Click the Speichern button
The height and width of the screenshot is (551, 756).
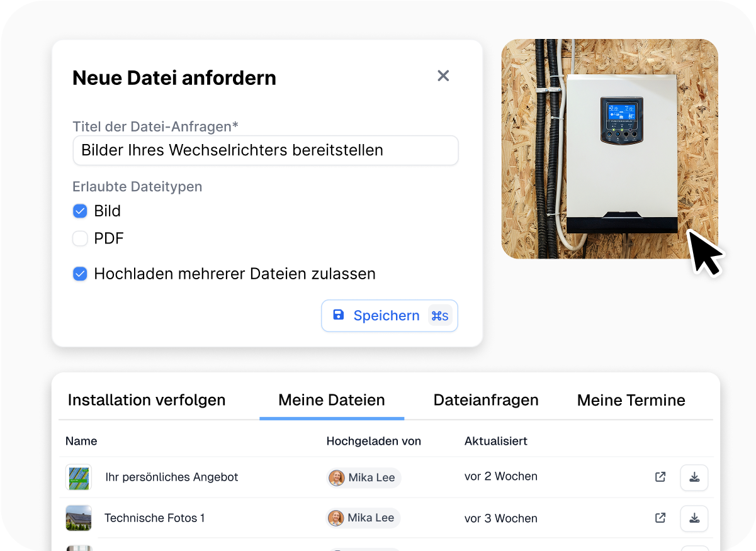pyautogui.click(x=390, y=316)
